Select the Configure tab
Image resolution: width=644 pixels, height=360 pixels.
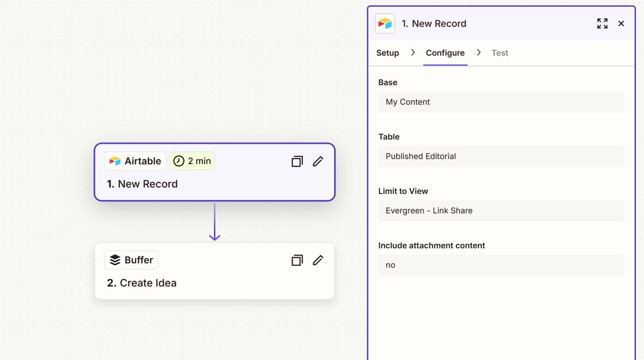point(445,52)
